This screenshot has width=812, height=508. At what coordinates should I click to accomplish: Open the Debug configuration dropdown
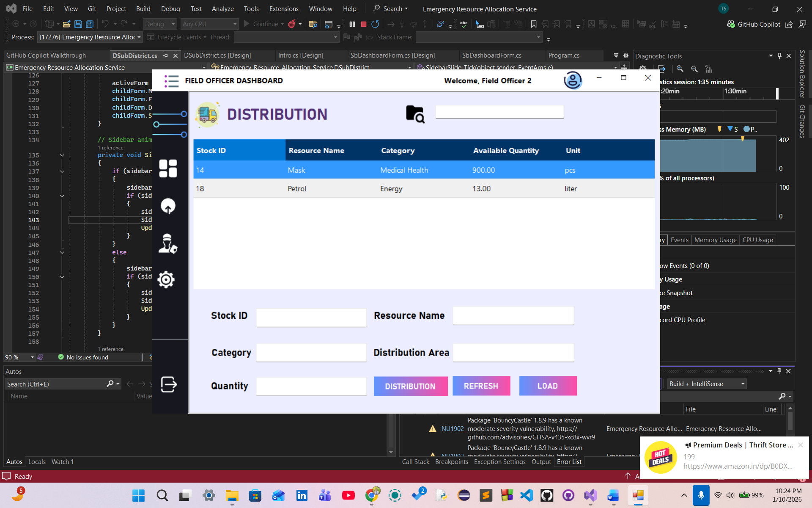point(160,24)
